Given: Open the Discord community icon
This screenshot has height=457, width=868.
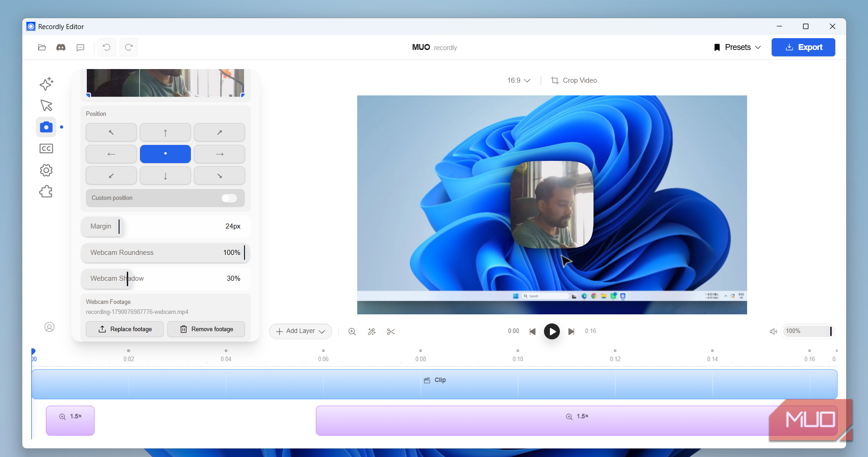Looking at the screenshot, I should pyautogui.click(x=61, y=47).
